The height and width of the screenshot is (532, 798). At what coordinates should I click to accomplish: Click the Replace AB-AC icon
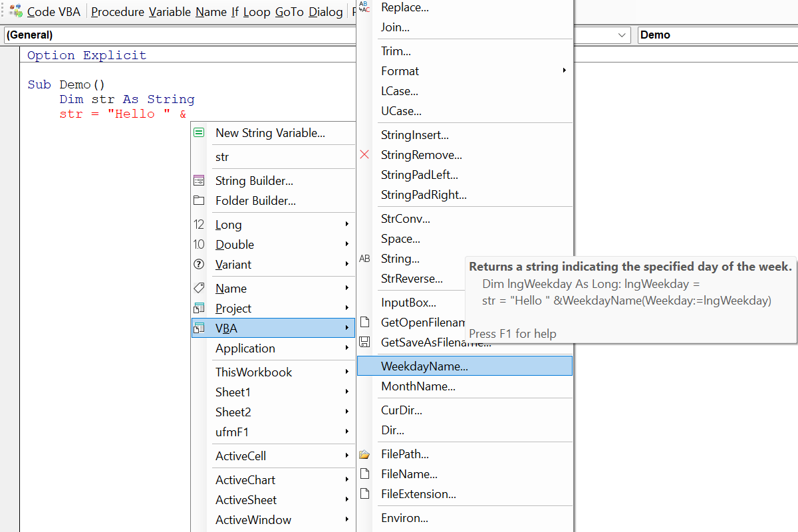(x=364, y=7)
